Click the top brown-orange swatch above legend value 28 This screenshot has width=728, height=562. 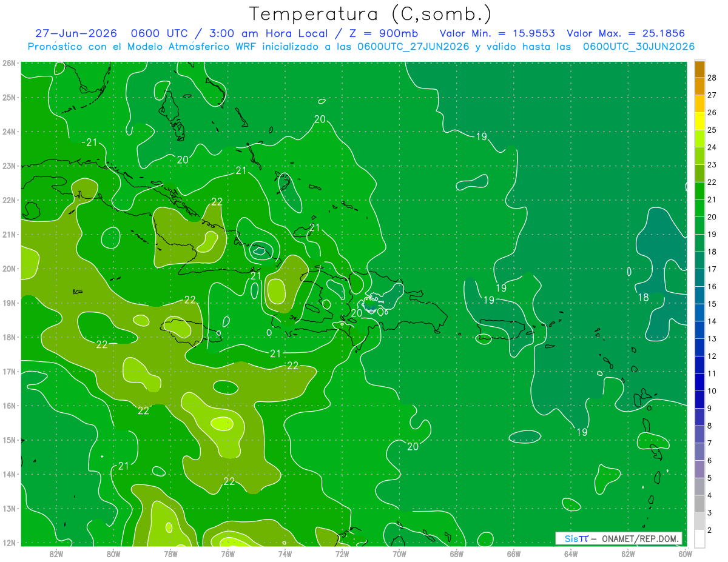[699, 69]
